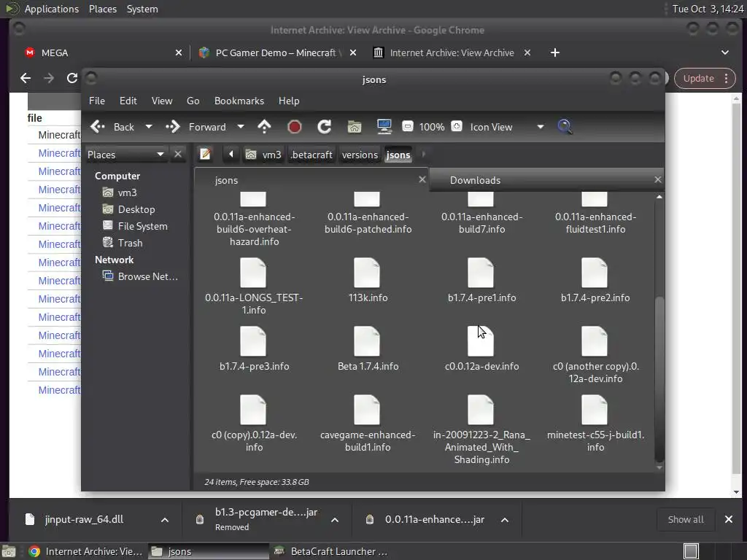Click the versions breadcrumb button
Screen dimensions: 747x560
click(360, 155)
